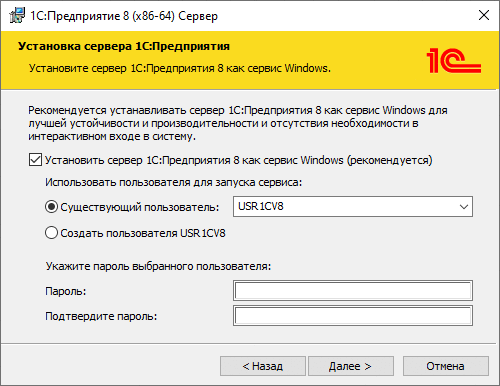This screenshot has width=500, height=386.
Task: Click the red 1C logo in the header
Action: [x=454, y=61]
